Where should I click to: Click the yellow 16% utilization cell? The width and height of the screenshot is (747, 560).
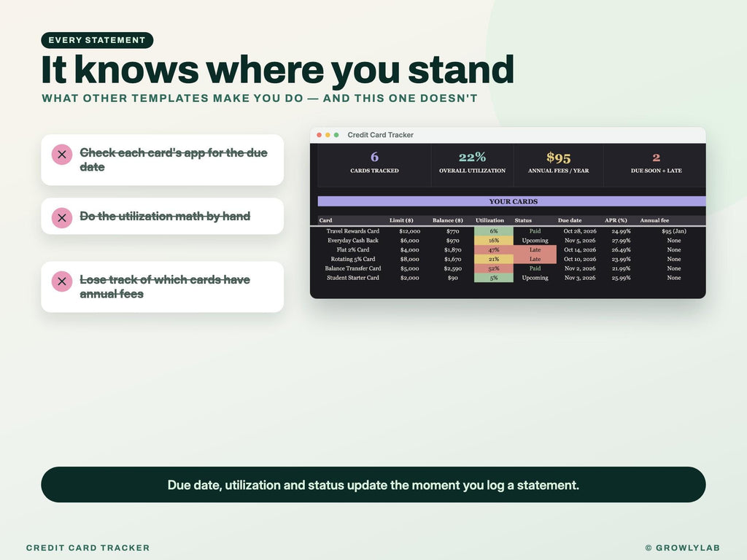pos(494,241)
